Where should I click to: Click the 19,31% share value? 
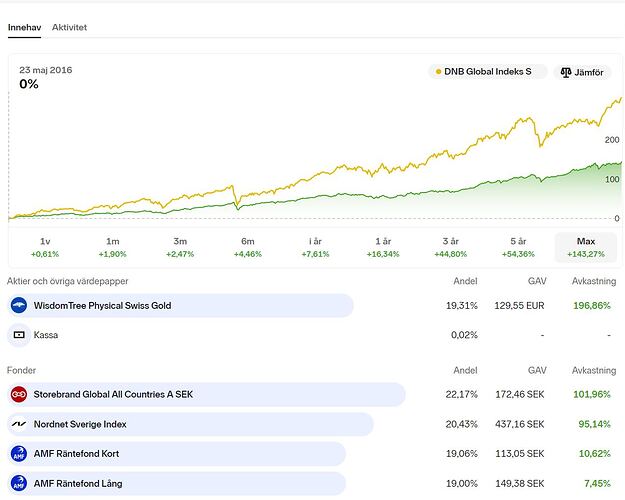tap(462, 306)
